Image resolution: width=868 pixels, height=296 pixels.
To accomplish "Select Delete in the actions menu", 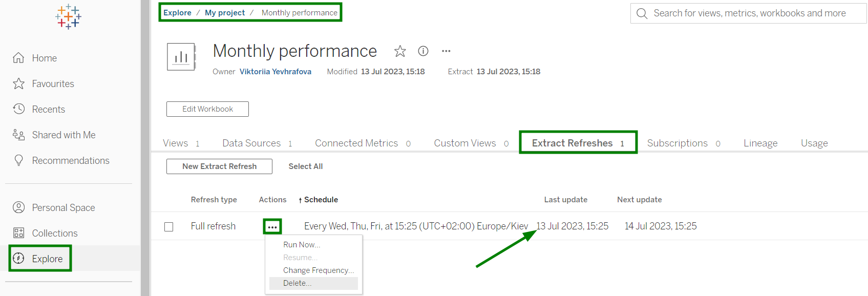I will tap(297, 283).
